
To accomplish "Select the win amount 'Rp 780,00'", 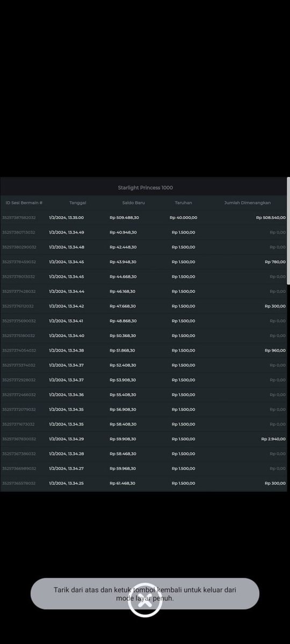I will 275,262.
